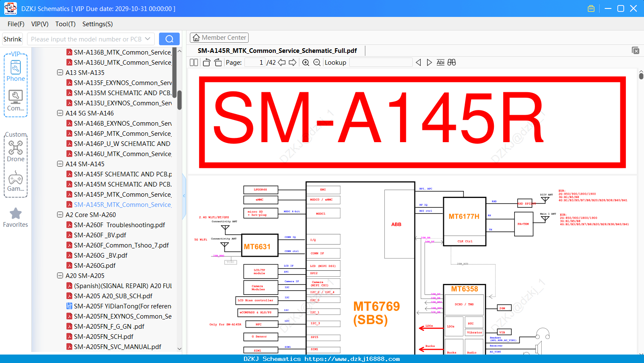Zoom in on the schematic
This screenshot has height=363, width=644.
click(306, 63)
